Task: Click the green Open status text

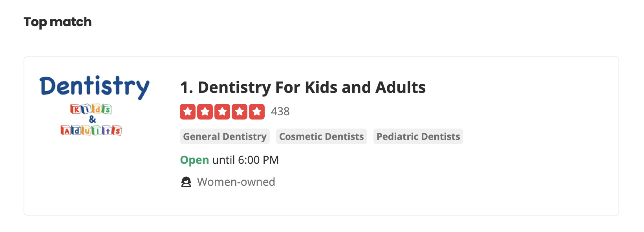Action: tap(194, 160)
